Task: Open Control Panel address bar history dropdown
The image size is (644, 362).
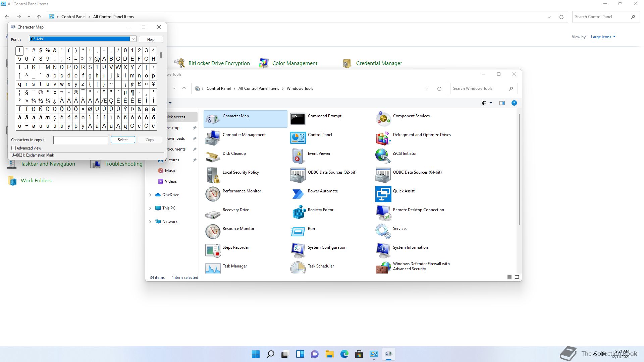Action: 549,17
